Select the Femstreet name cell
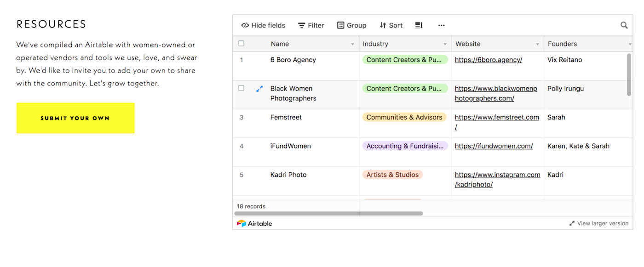Viewport: 644px width, 267px height. click(x=313, y=123)
